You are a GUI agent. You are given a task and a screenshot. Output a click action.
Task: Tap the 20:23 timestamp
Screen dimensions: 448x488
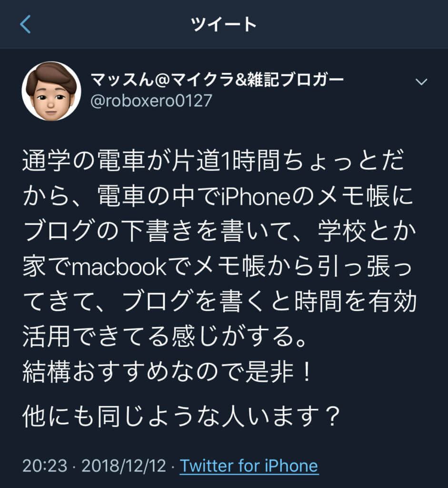coord(45,466)
